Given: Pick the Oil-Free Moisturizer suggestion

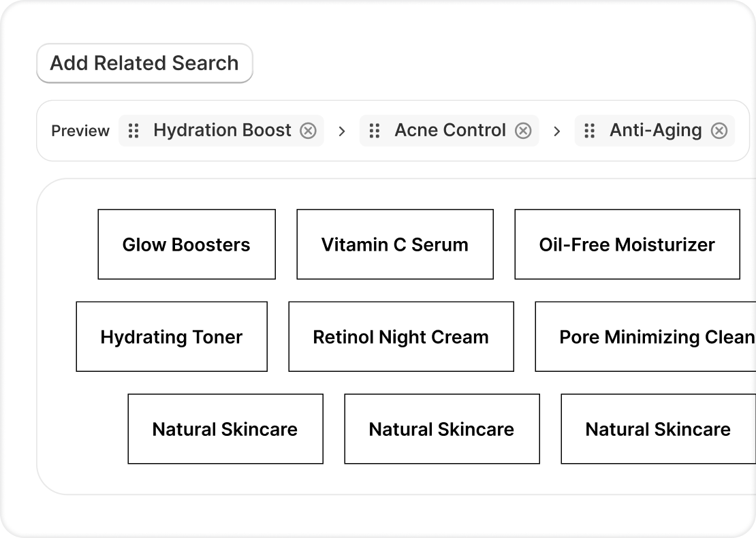Looking at the screenshot, I should click(627, 244).
